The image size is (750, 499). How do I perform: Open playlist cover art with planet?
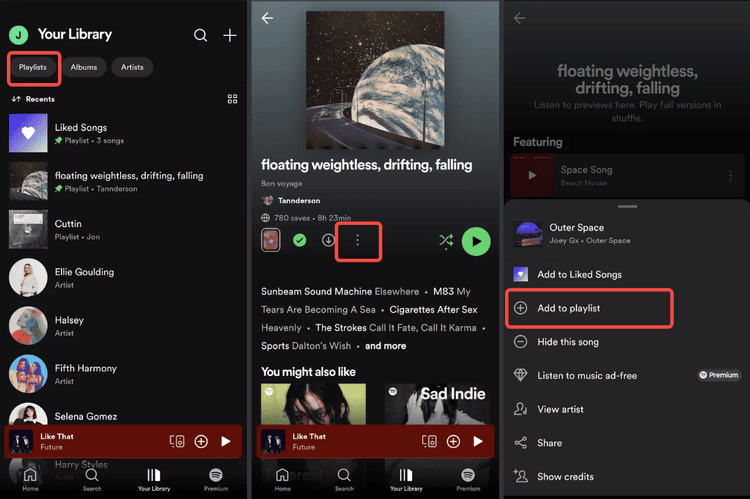pos(375,80)
